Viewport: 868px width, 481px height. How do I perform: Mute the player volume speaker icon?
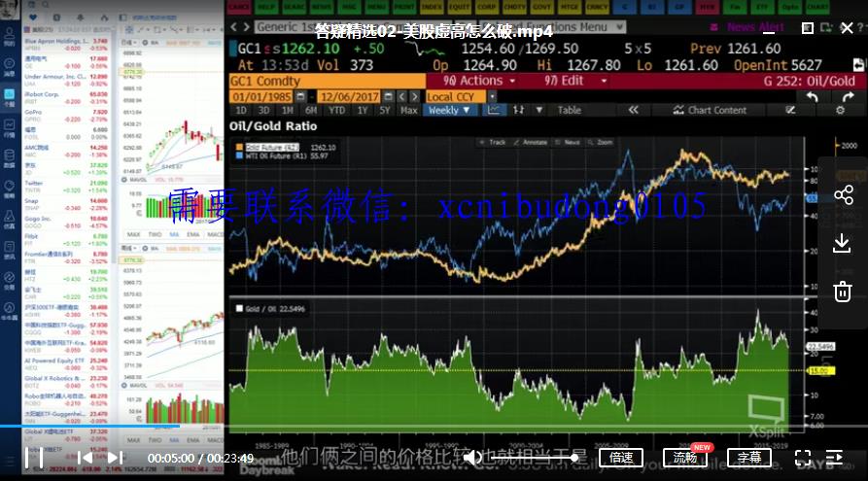click(x=471, y=458)
